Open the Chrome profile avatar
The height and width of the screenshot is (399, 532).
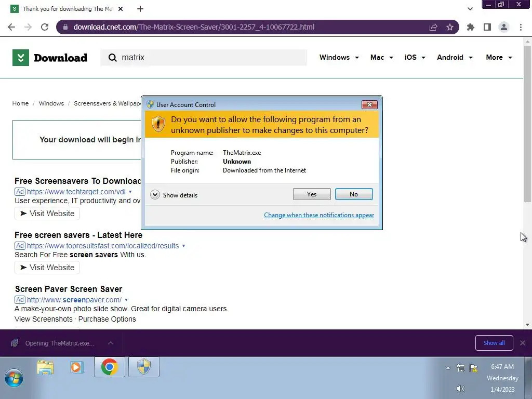tap(504, 27)
